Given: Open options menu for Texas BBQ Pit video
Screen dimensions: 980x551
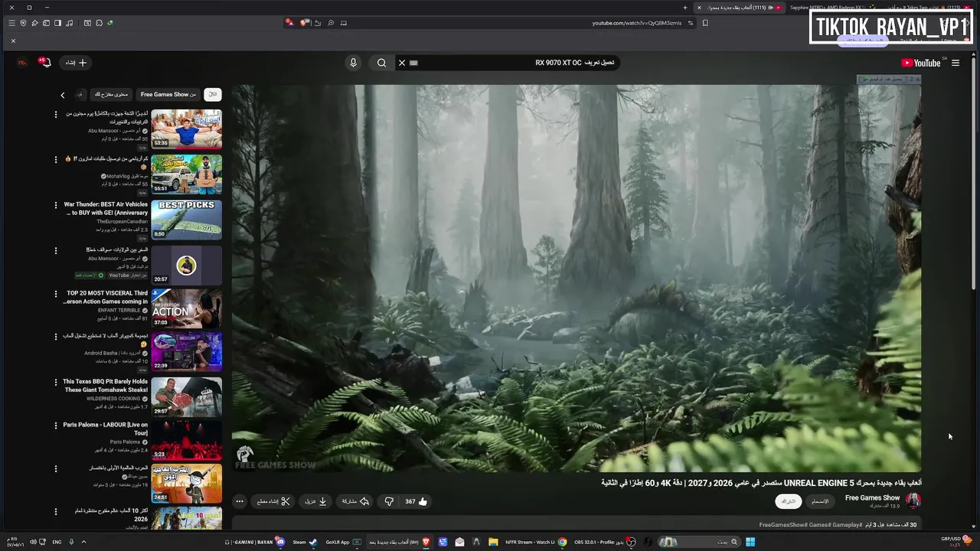Looking at the screenshot, I should point(55,381).
